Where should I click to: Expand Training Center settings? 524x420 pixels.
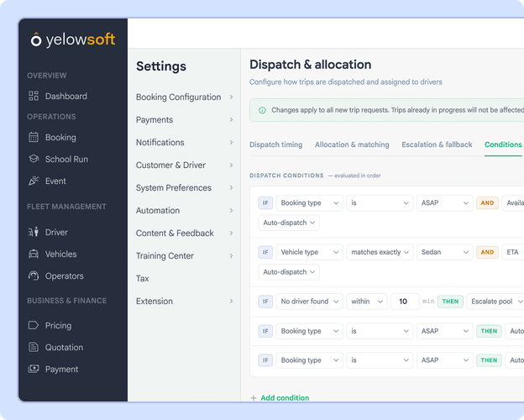coord(185,256)
